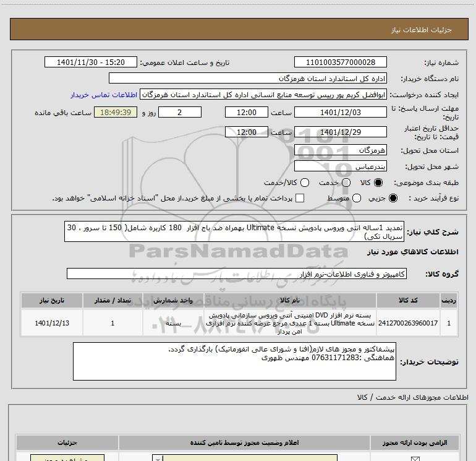Image resolution: width=476 pixels, height=461 pixels.
Task: Select the product name cell with Ultimate DVD
Action: [289, 323]
